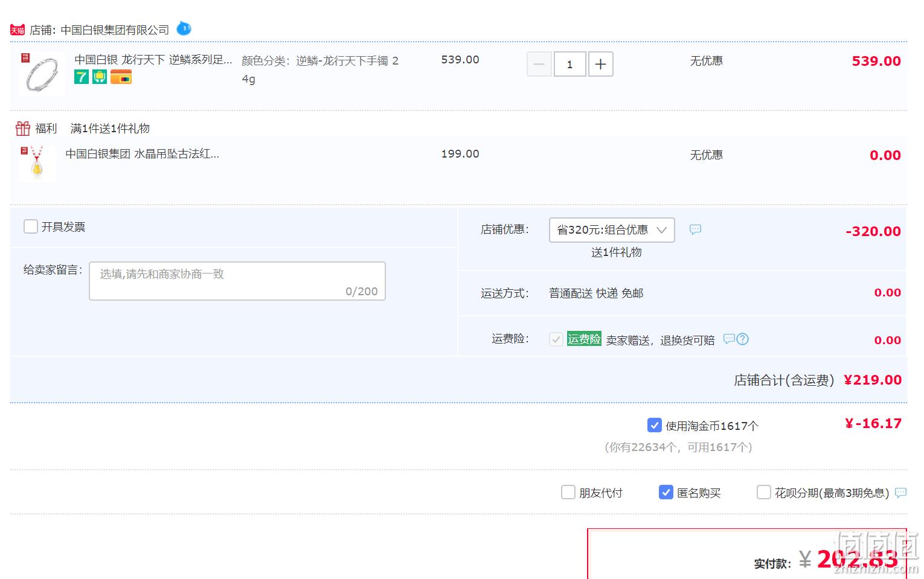Decrease quantity with the minus button
The height and width of the screenshot is (579, 924).
point(539,64)
